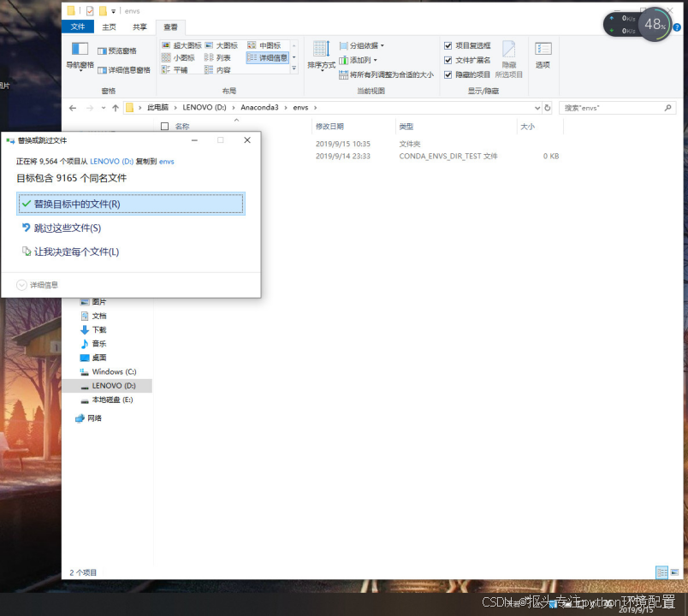Open address bar history dropdown arrow
This screenshot has width=688, height=616.
click(537, 108)
